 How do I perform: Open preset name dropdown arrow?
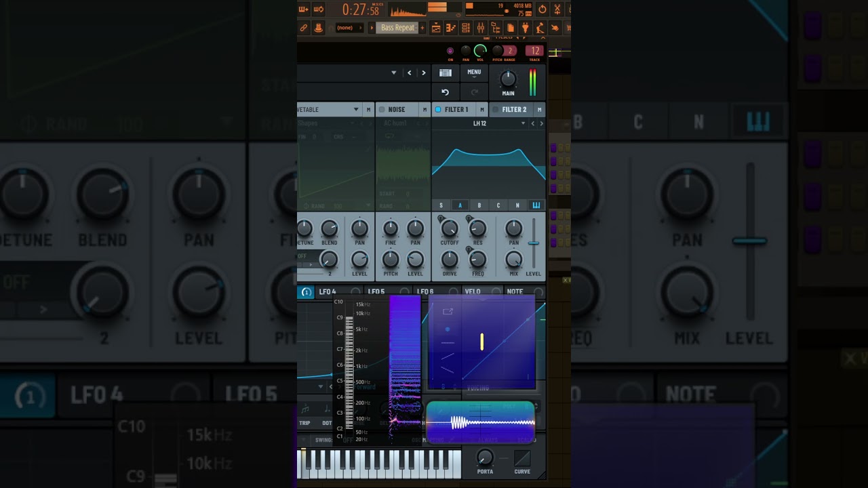coord(394,73)
